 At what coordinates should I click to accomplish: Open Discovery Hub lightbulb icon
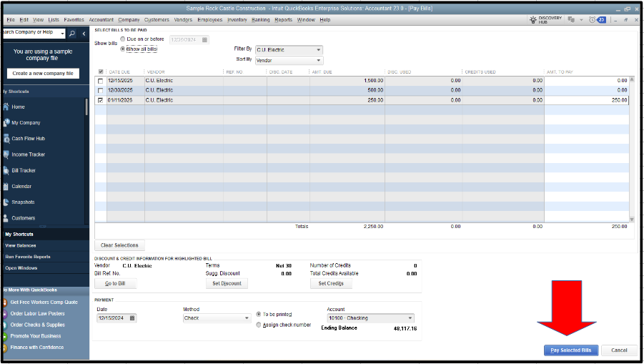point(533,20)
